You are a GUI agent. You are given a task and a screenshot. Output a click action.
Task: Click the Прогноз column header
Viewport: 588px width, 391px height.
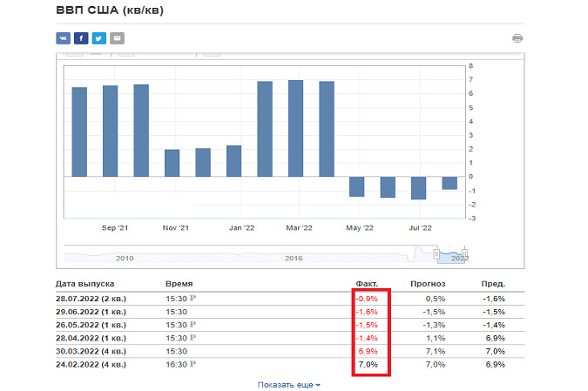pos(429,284)
